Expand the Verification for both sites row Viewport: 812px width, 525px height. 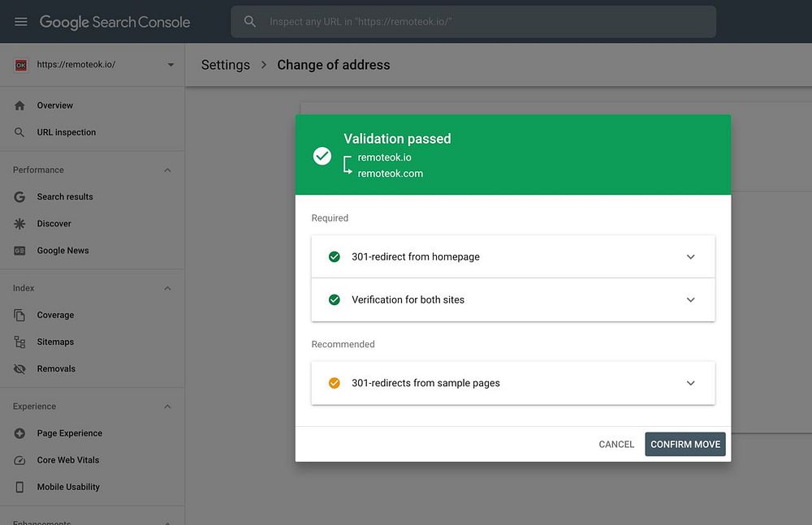click(x=690, y=300)
